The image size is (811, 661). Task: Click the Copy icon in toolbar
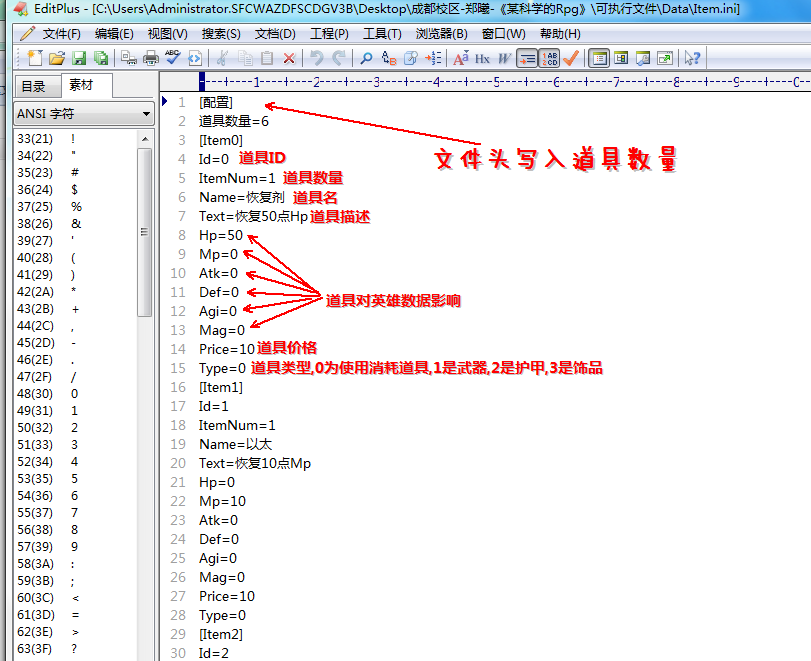tap(245, 58)
